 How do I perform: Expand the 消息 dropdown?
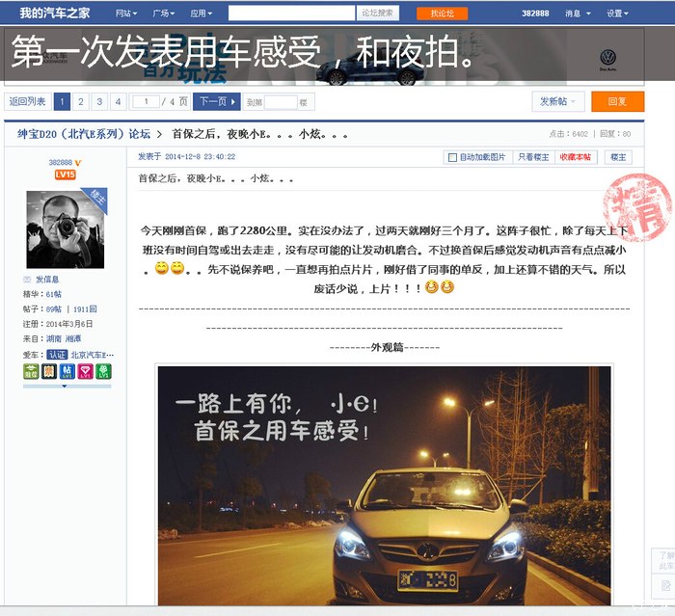pyautogui.click(x=576, y=13)
